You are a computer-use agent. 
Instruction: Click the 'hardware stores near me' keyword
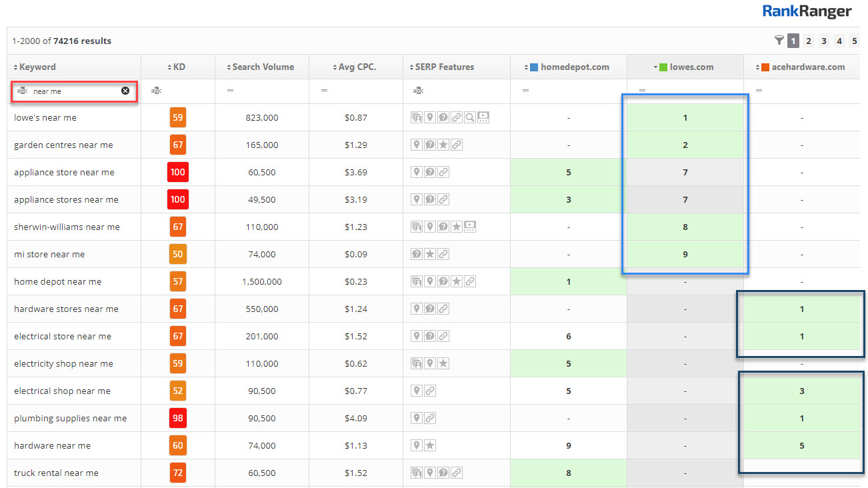[66, 309]
